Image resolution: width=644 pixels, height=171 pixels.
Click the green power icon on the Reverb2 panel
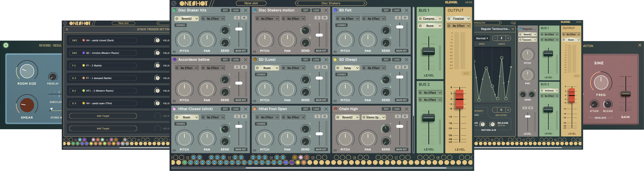[6, 45]
